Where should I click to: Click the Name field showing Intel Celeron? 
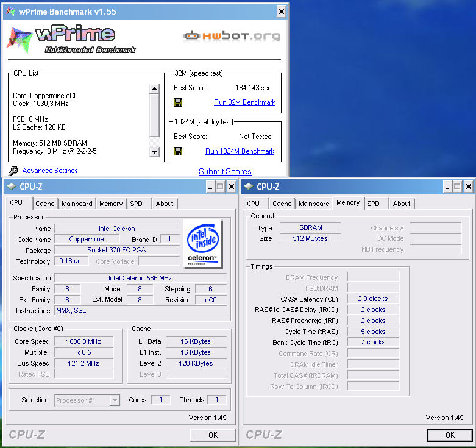[117, 229]
